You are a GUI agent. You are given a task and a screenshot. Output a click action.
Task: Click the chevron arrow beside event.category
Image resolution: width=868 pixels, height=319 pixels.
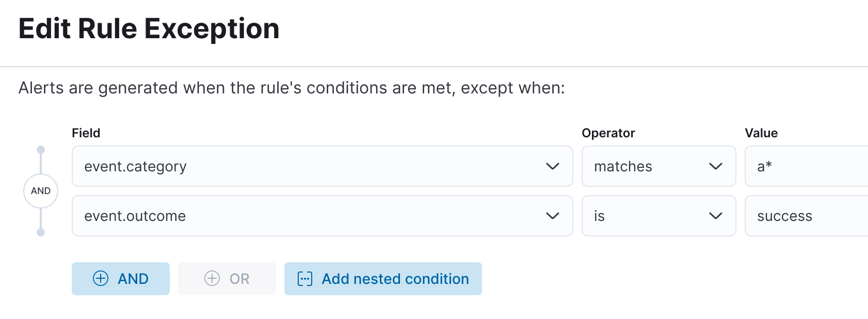click(x=552, y=166)
